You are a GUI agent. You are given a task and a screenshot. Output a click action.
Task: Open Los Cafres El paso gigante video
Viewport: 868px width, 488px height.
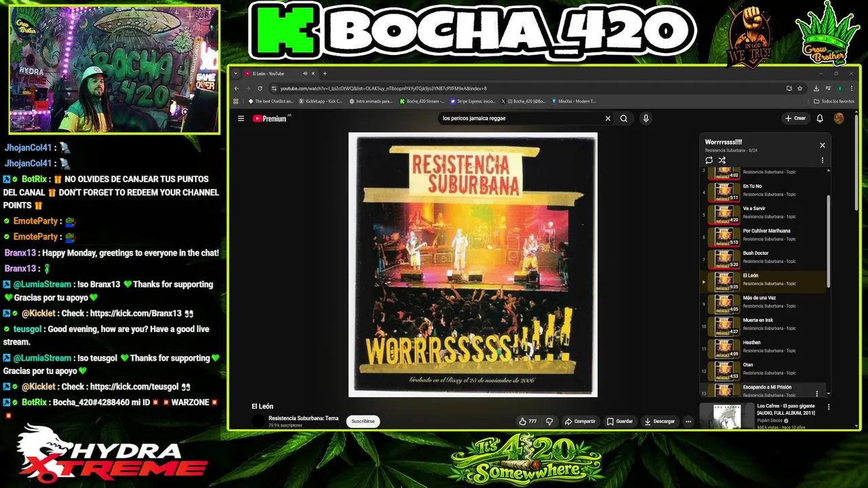point(786,409)
